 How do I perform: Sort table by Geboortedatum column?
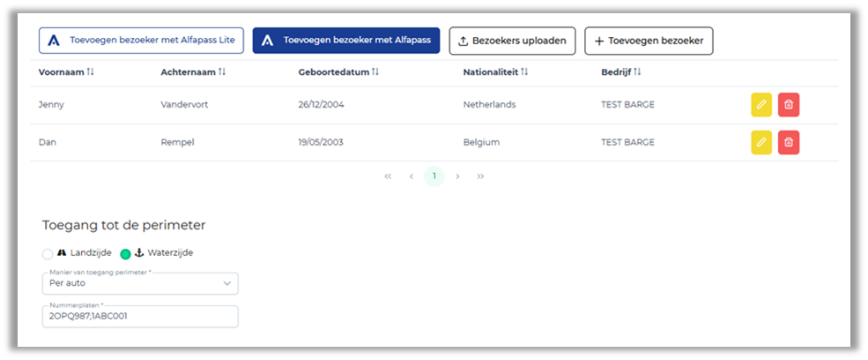tap(375, 71)
